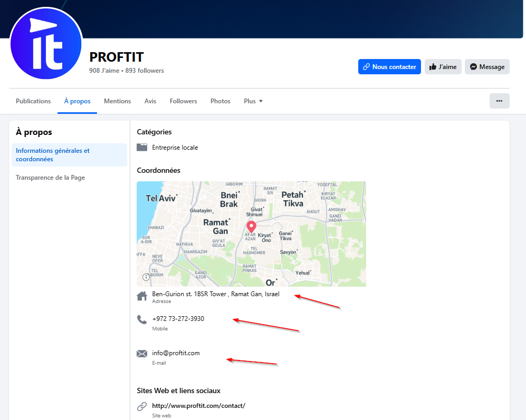Screen dimensions: 526x420
Task: Click the Nous contacter button
Action: 389,67
